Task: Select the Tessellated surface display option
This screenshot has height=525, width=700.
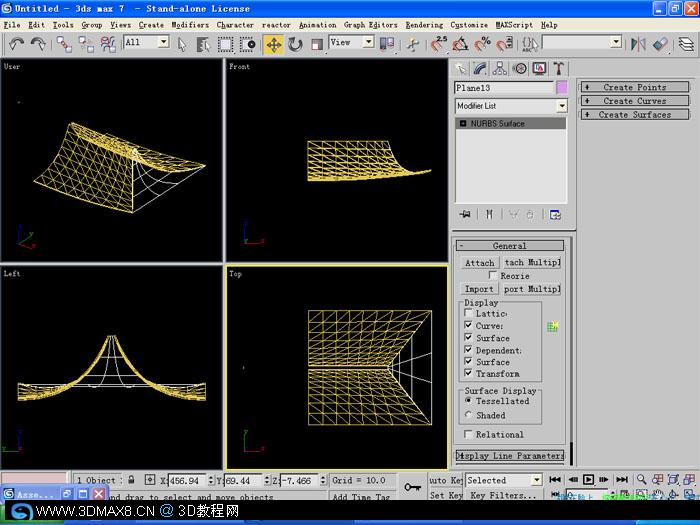Action: pos(468,400)
